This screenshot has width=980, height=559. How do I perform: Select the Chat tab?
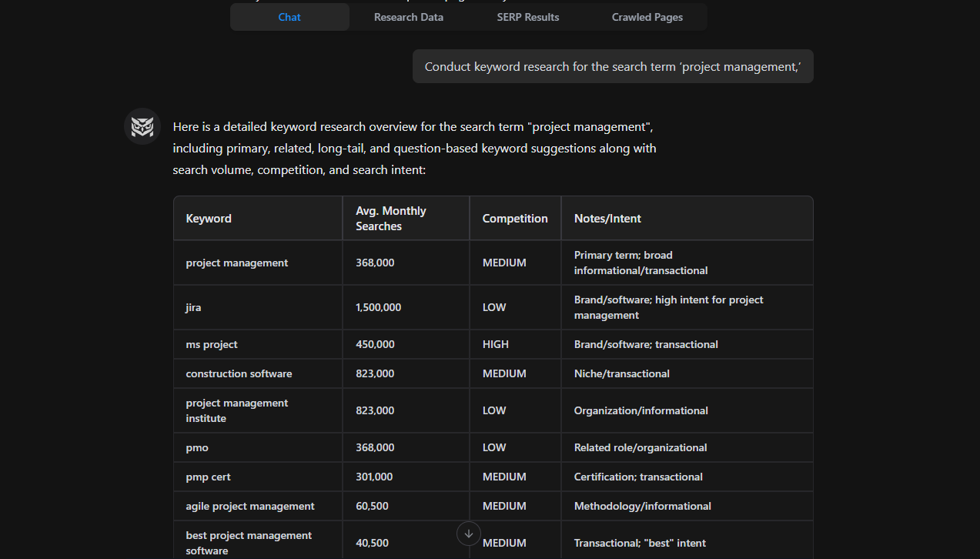(289, 16)
